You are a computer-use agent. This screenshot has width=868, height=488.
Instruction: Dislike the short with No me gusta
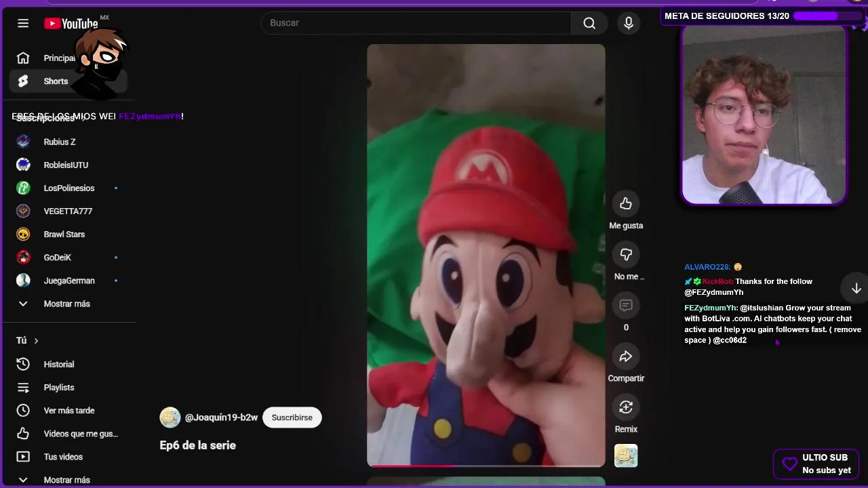pos(626,254)
